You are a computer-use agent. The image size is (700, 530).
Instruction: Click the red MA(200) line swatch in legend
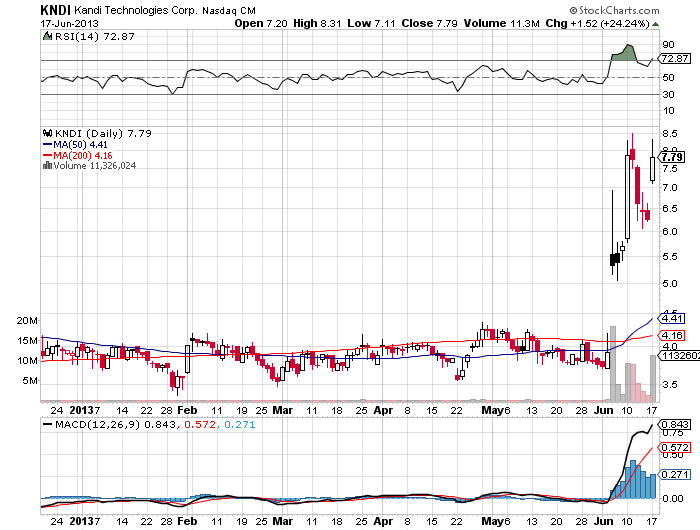pos(47,155)
